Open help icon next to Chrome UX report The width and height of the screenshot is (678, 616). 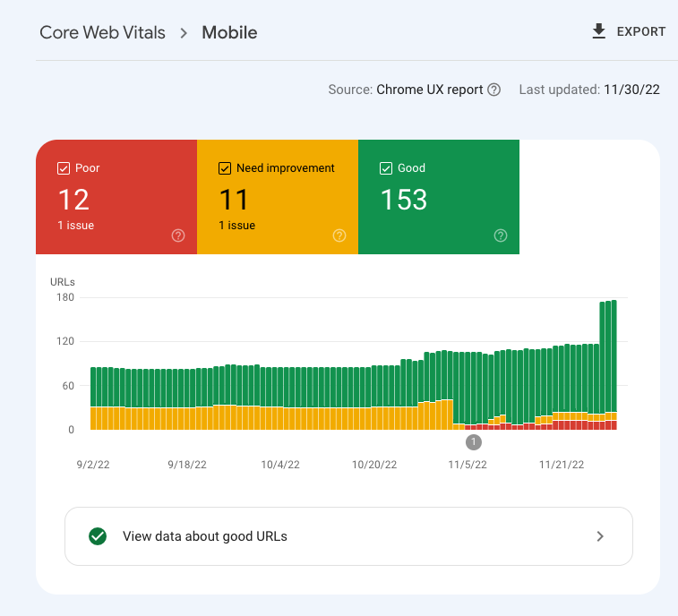[493, 90]
